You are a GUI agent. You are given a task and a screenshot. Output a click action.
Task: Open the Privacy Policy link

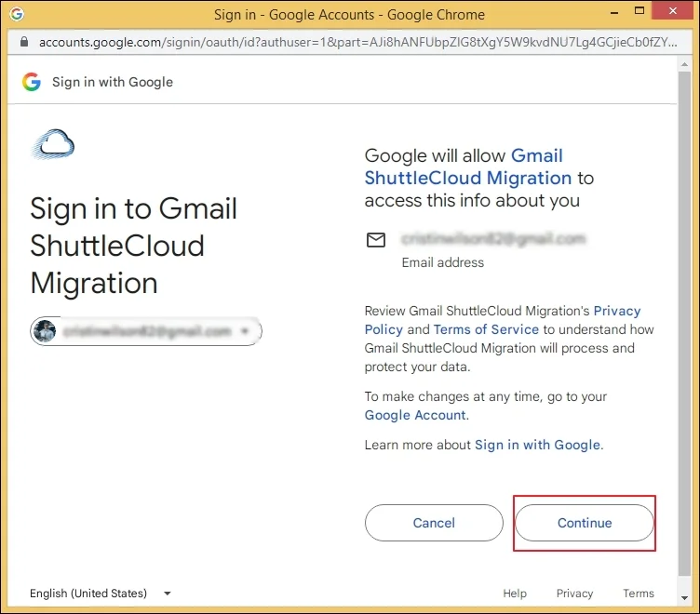click(503, 320)
